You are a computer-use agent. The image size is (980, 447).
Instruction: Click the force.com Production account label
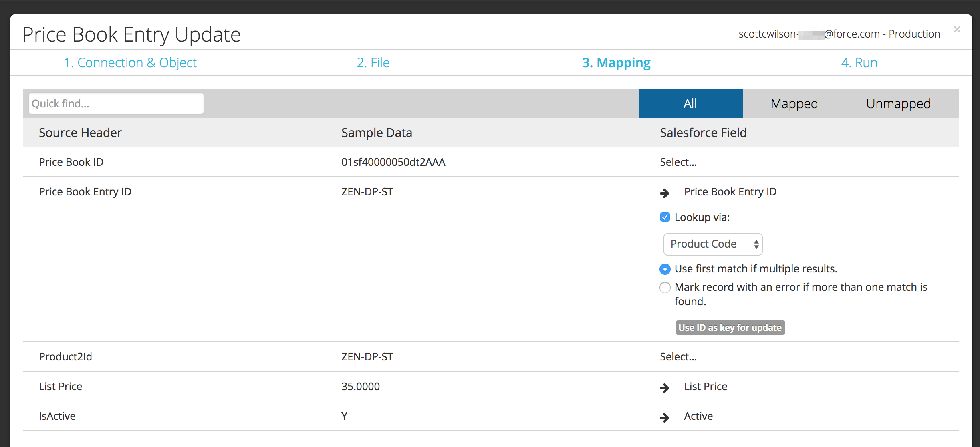839,34
